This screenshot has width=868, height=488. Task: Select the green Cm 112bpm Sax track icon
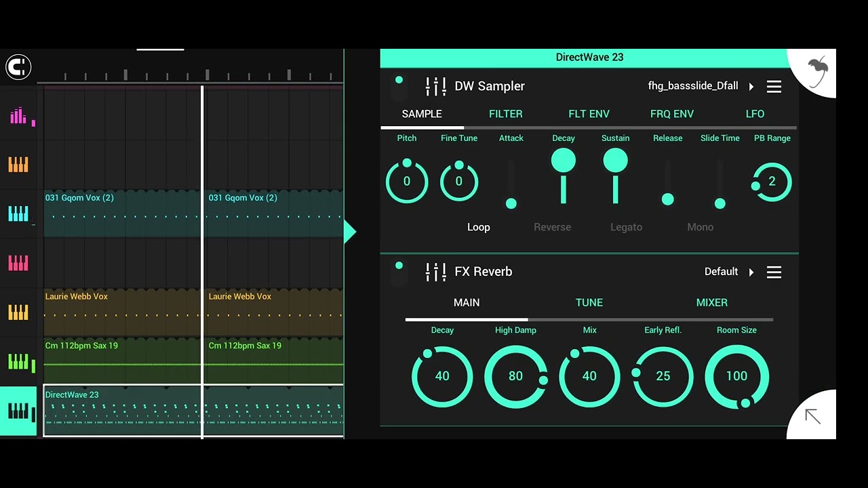coord(18,361)
